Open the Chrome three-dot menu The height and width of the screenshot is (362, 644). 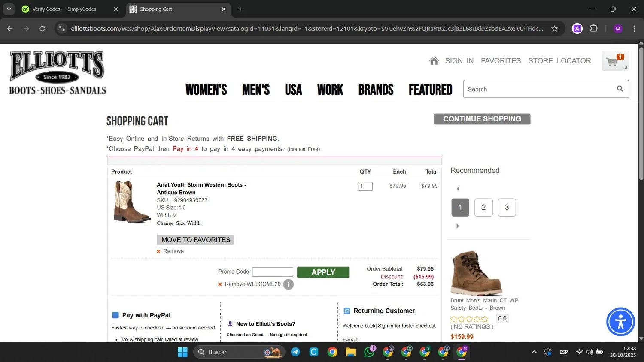pos(634,29)
